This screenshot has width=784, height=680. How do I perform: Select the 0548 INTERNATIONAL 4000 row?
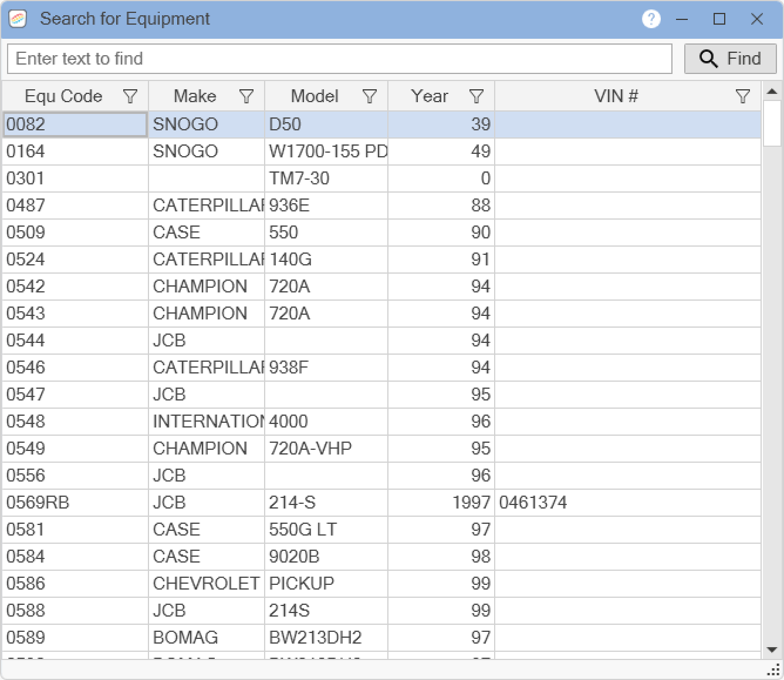click(381, 422)
